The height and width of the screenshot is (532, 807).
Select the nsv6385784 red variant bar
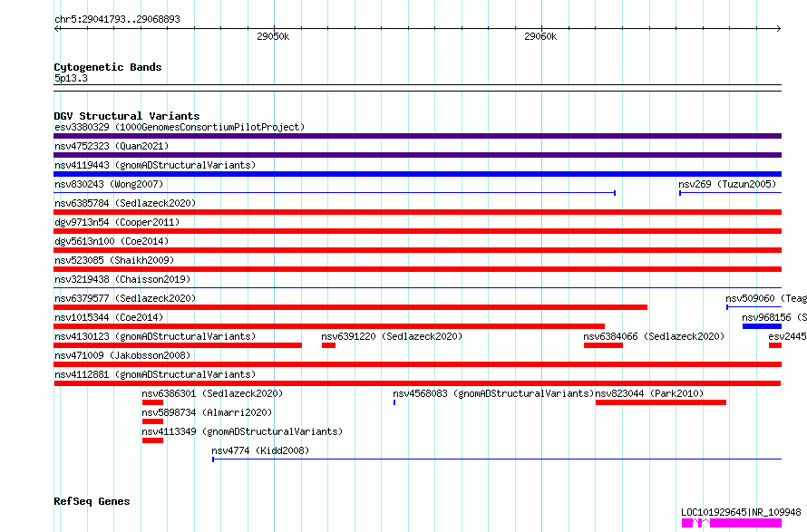(417, 212)
